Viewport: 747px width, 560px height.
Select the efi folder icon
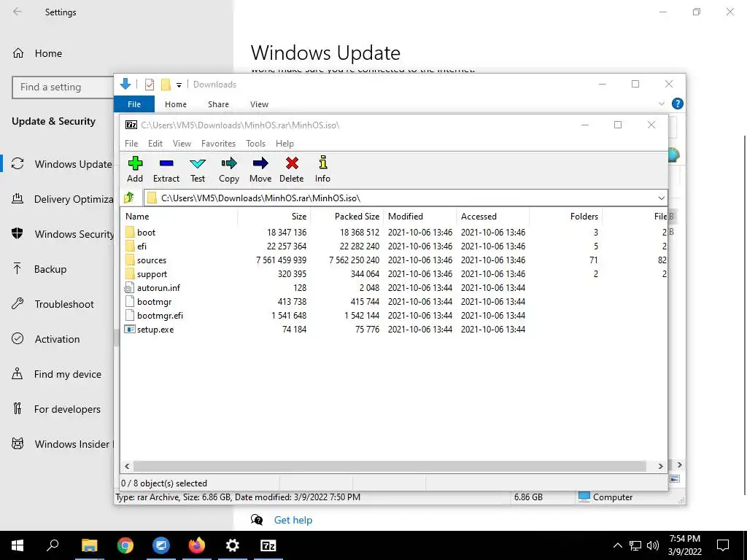[130, 246]
